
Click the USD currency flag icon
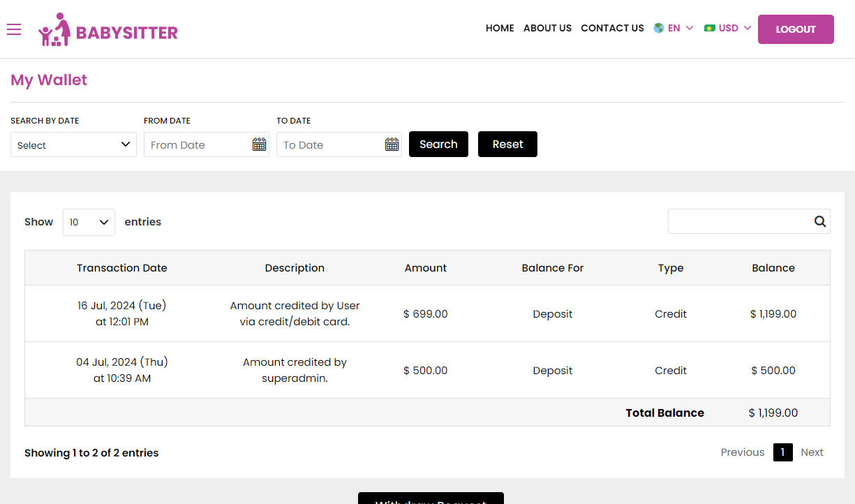pyautogui.click(x=710, y=29)
